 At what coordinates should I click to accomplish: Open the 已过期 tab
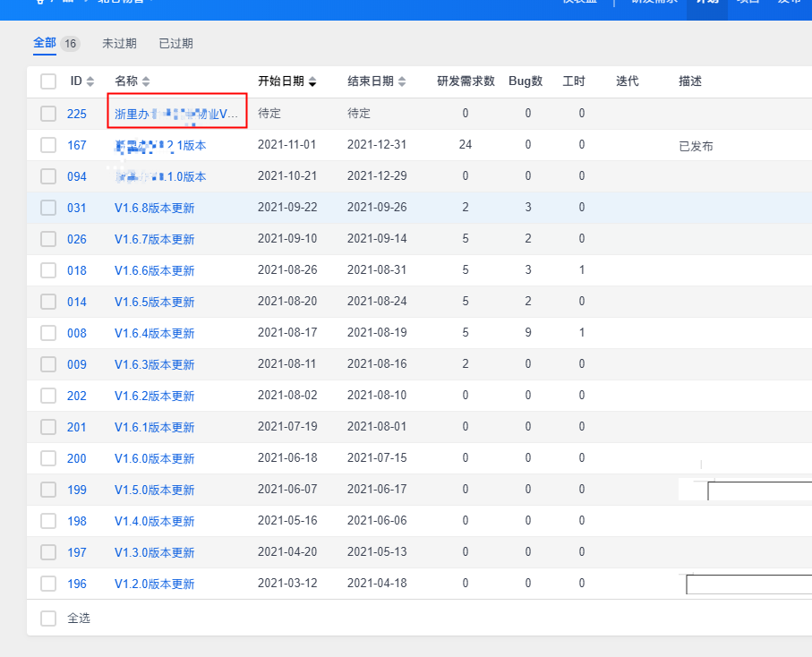(x=175, y=43)
